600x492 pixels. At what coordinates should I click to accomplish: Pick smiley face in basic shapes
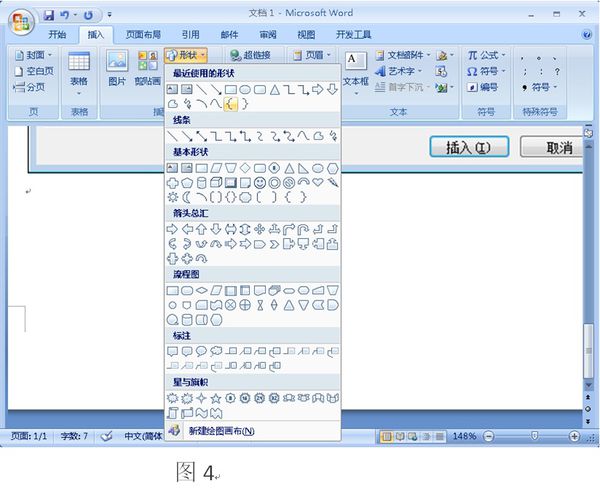click(x=260, y=183)
